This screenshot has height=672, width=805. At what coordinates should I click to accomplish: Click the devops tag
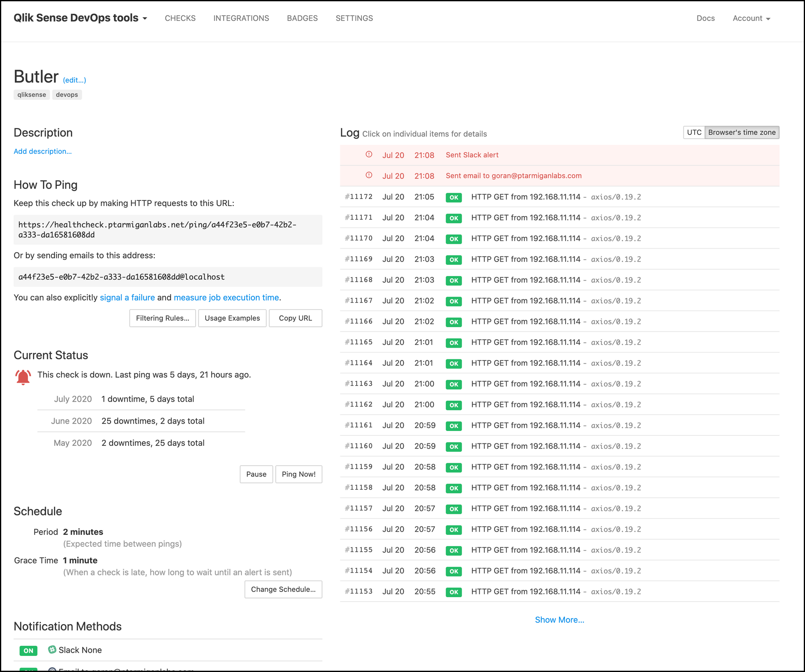(x=67, y=95)
